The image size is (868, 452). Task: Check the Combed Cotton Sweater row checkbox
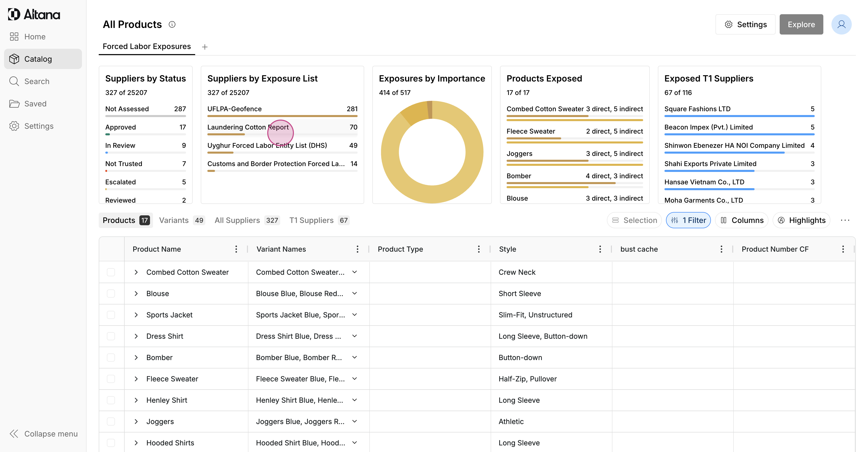[x=111, y=272]
